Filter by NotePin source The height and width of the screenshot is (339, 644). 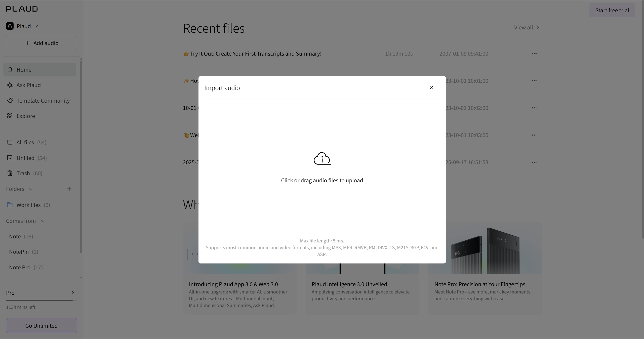pyautogui.click(x=39, y=252)
